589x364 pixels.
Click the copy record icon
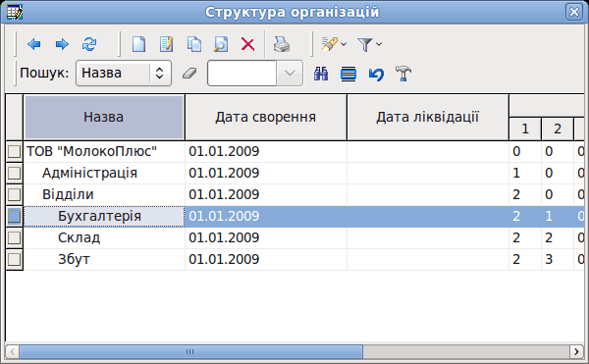click(x=194, y=44)
